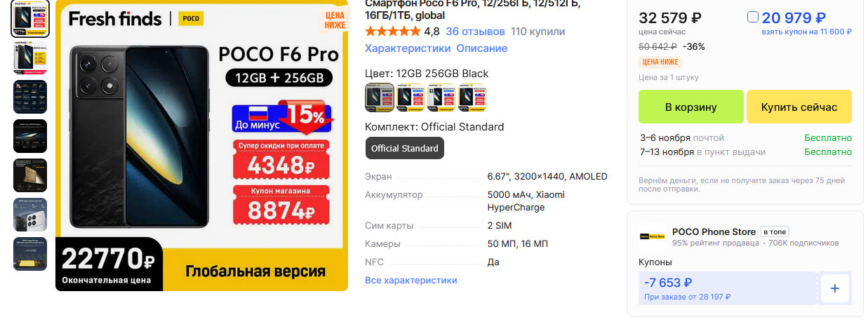Open the last gallery thumbnail
The height and width of the screenshot is (322, 868).
tap(30, 254)
